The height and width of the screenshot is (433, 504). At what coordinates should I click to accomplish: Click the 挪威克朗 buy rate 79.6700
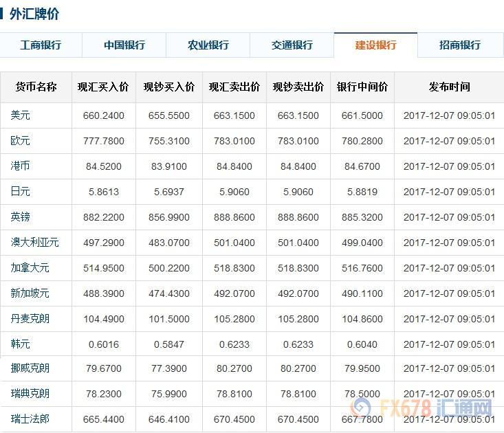click(104, 368)
